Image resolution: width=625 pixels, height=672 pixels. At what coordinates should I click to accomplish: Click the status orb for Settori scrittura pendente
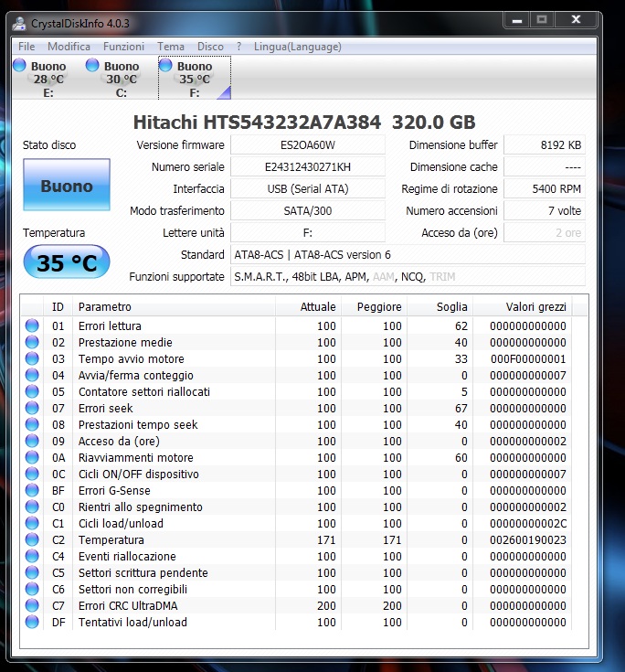[32, 572]
